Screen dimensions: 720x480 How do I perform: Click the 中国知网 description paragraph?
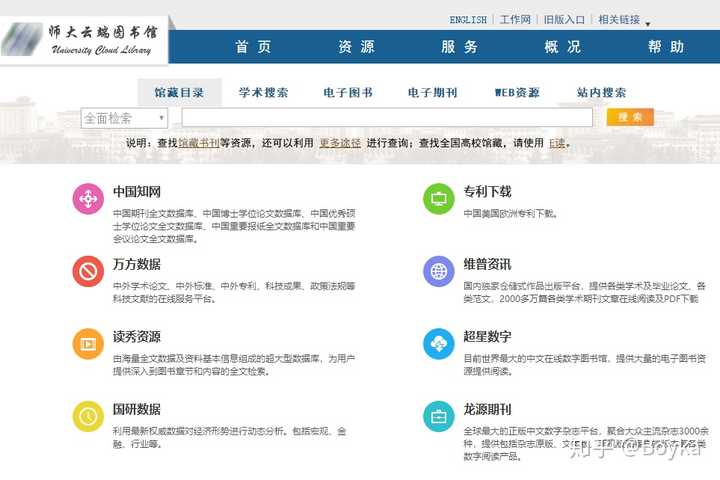(x=234, y=226)
